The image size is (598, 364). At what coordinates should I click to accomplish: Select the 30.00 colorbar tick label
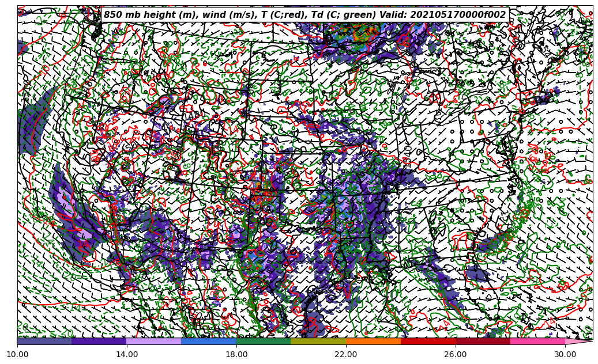565,354
